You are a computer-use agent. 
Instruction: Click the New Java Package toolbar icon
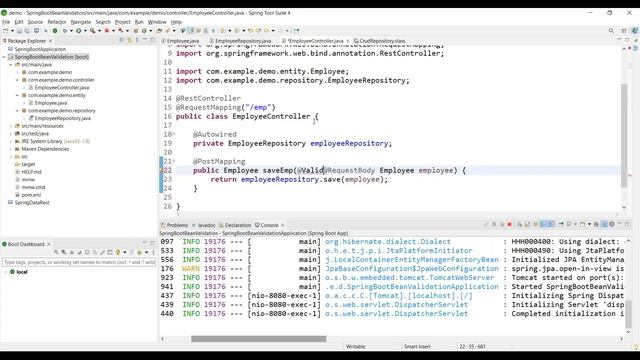pos(136,31)
